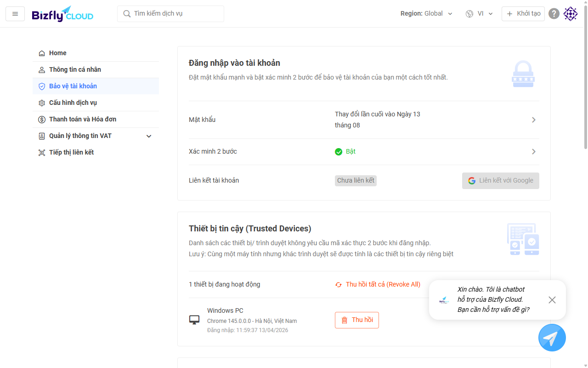This screenshot has width=588, height=368.
Task: Open the Region Global dropdown
Action: coord(426,14)
